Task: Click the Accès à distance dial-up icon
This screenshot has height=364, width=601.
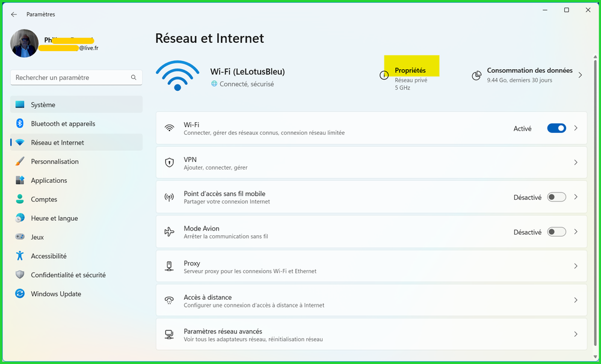Action: coord(170,300)
